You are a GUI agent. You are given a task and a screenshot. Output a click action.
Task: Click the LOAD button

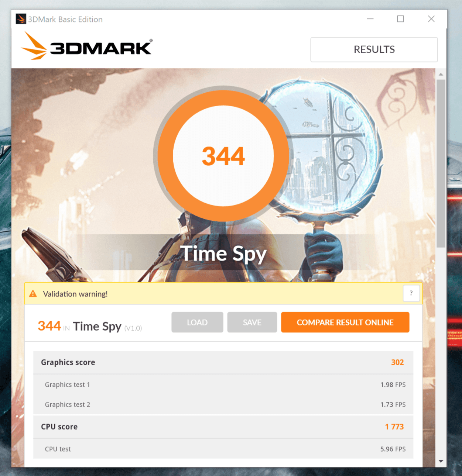tap(197, 322)
